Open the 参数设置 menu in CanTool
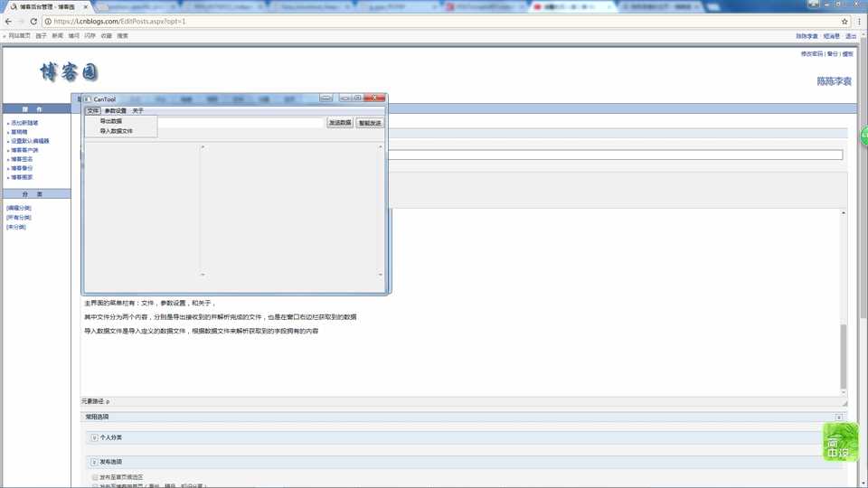The width and height of the screenshot is (868, 488). coord(115,110)
